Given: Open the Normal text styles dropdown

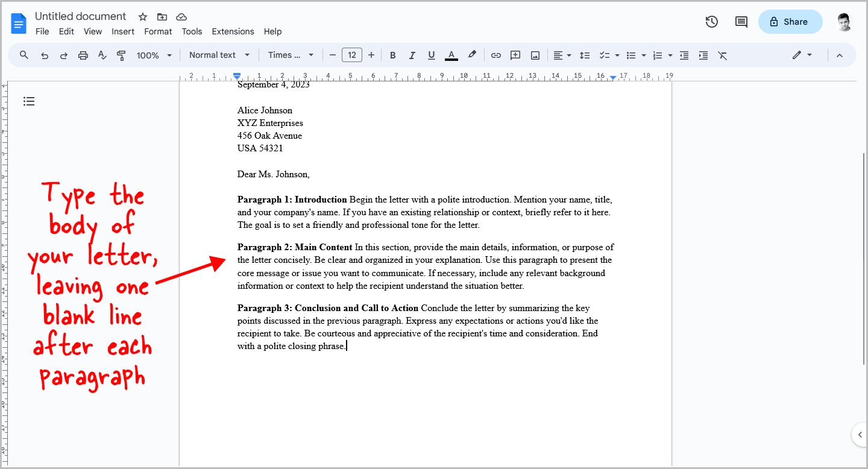Looking at the screenshot, I should pyautogui.click(x=218, y=54).
